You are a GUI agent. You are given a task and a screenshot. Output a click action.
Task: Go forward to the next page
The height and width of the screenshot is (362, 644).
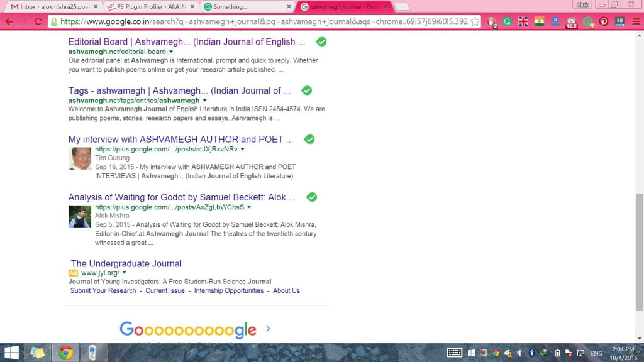pyautogui.click(x=24, y=21)
